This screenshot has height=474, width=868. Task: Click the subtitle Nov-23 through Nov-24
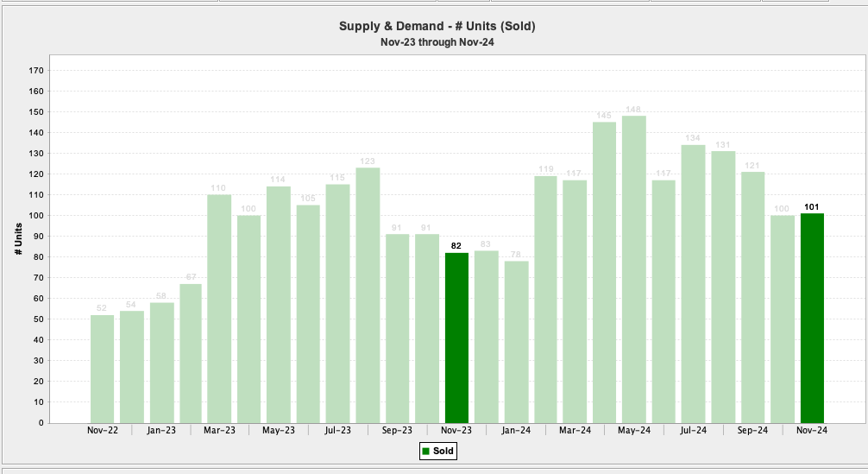437,41
